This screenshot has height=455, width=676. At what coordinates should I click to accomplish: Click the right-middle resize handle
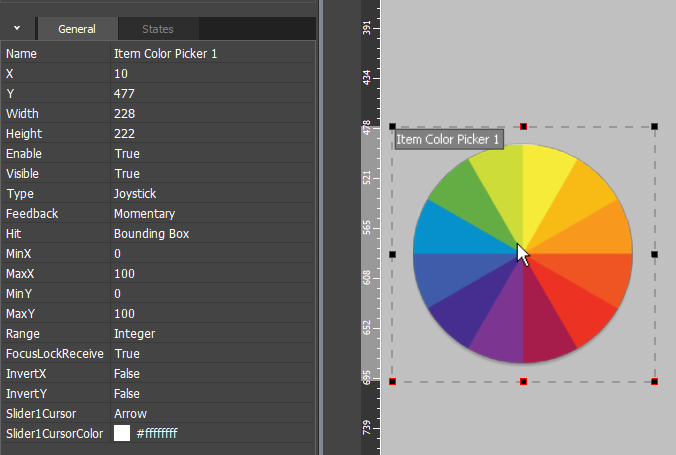tap(654, 254)
